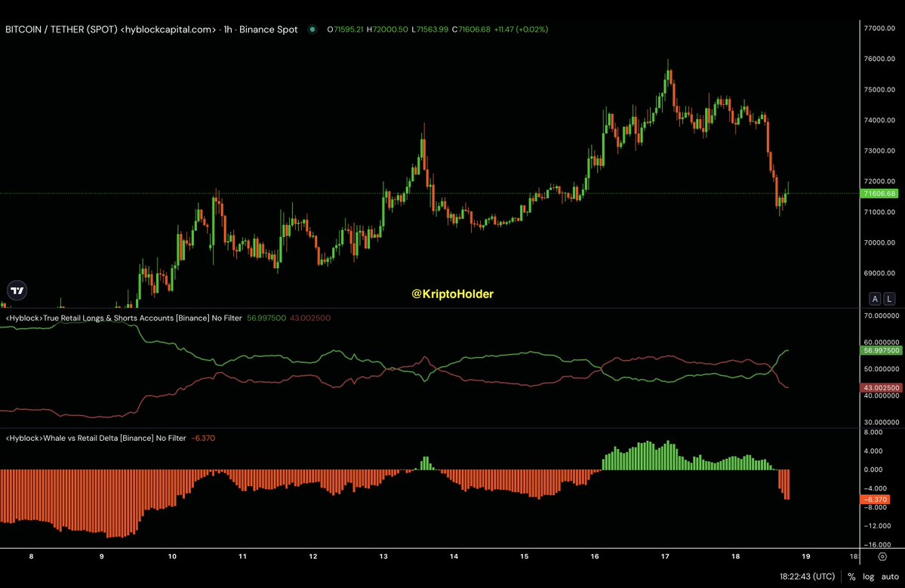Click the high value H72000.50

[x=387, y=29]
